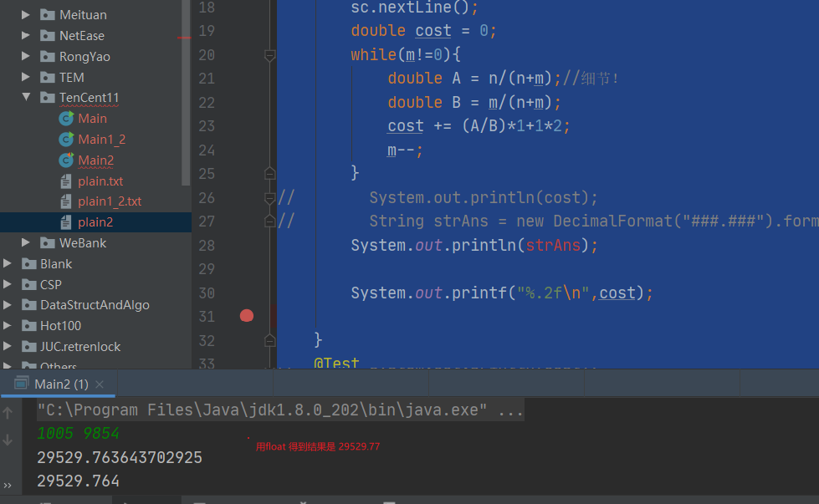This screenshot has height=504, width=819.
Task: Open plain1_2.txt in project tree
Action: click(x=110, y=201)
